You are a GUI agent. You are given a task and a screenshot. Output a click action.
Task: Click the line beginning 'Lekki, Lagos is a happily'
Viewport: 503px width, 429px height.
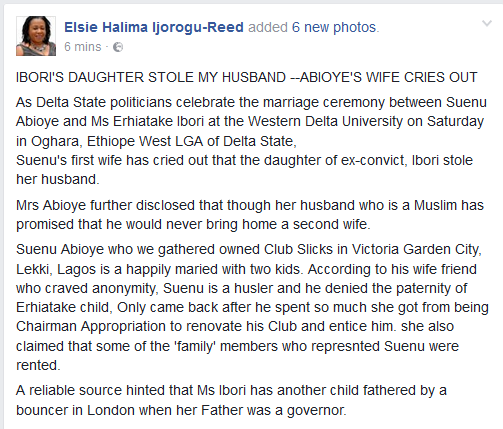(x=246, y=269)
